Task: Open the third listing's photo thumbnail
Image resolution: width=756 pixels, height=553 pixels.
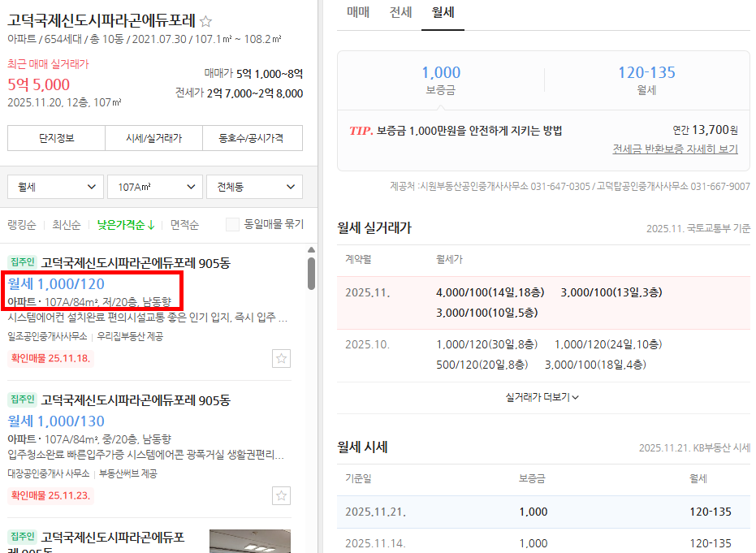Action: coord(250,541)
